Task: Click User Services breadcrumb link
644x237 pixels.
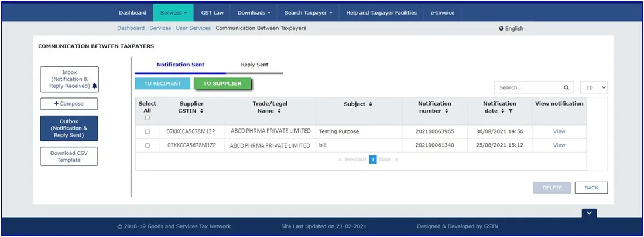Action: pyautogui.click(x=193, y=28)
